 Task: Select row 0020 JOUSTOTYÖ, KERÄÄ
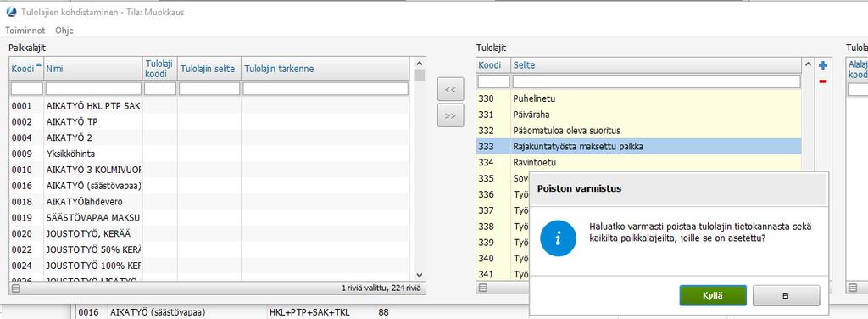coord(210,233)
